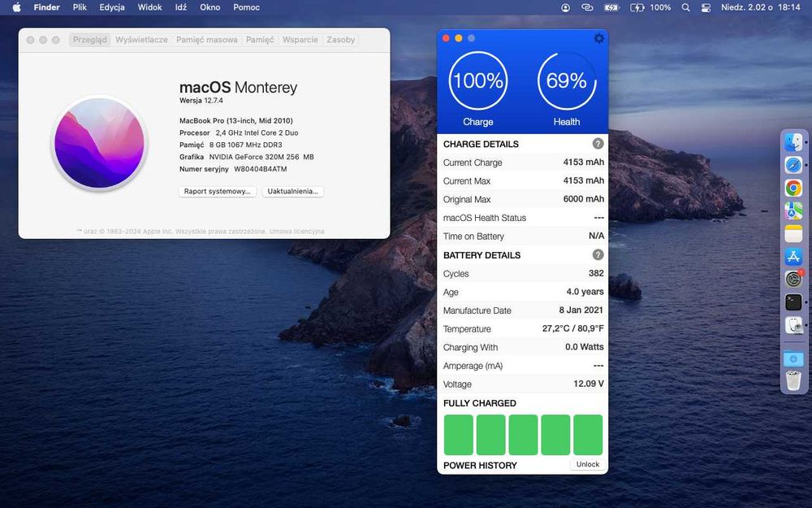Click the first green power history bar

[x=458, y=434]
